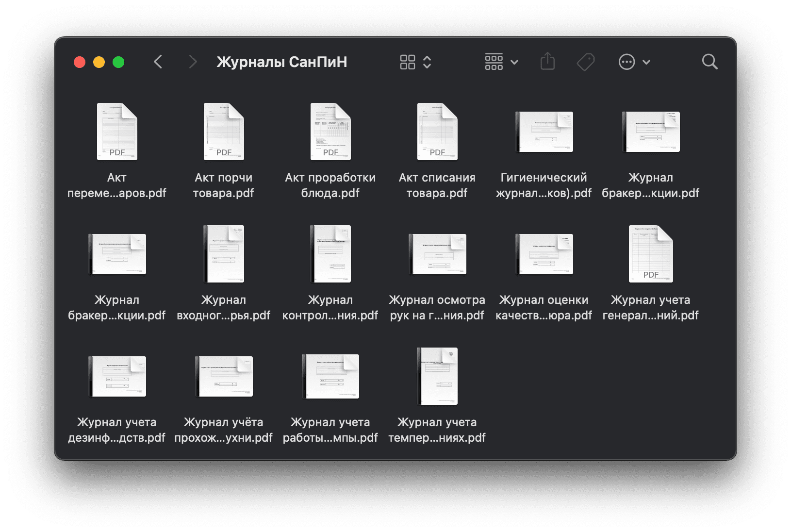Expand the chevron next to the ellipsis
The width and height of the screenshot is (791, 532).
click(x=646, y=62)
